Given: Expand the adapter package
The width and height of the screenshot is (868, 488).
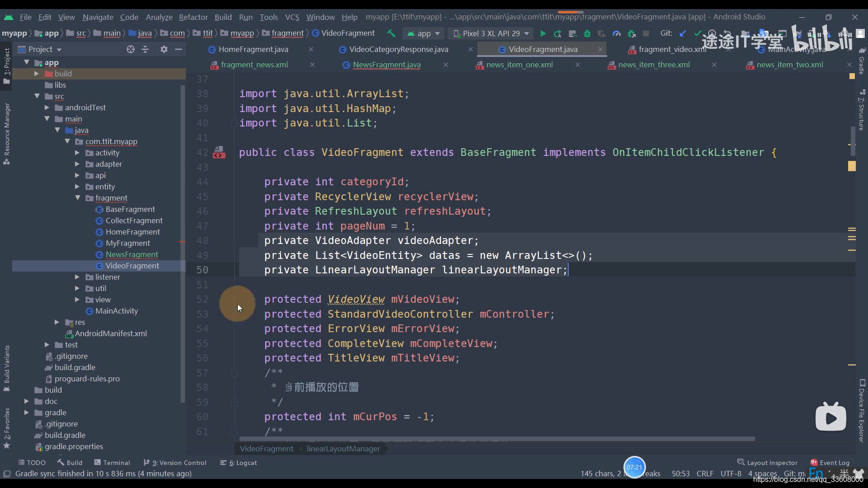Looking at the screenshot, I should coord(77,164).
